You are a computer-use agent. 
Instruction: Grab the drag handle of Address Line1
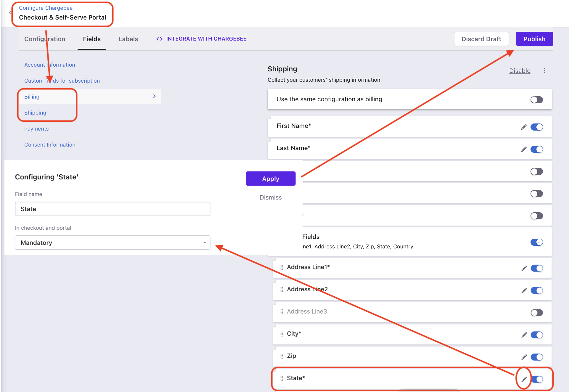pos(282,267)
